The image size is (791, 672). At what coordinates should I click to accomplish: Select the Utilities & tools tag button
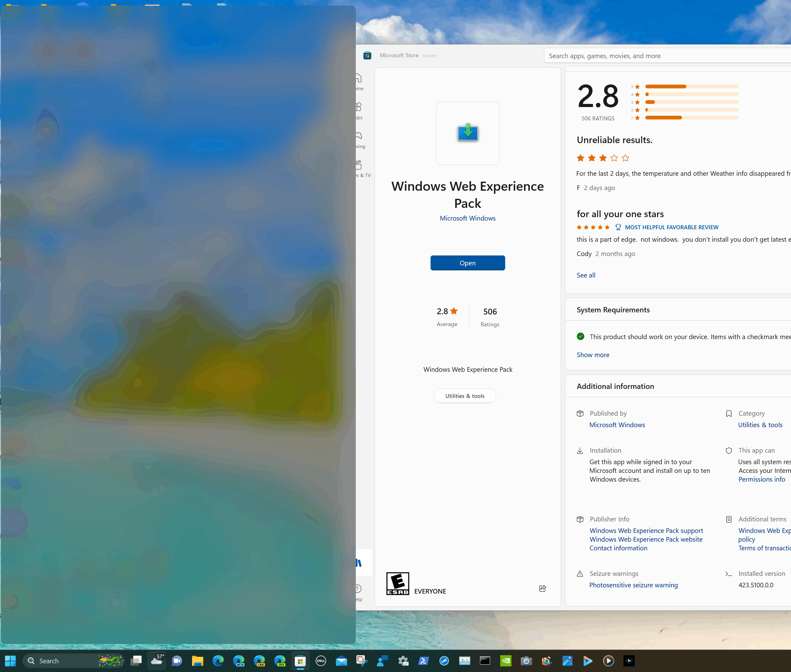465,396
